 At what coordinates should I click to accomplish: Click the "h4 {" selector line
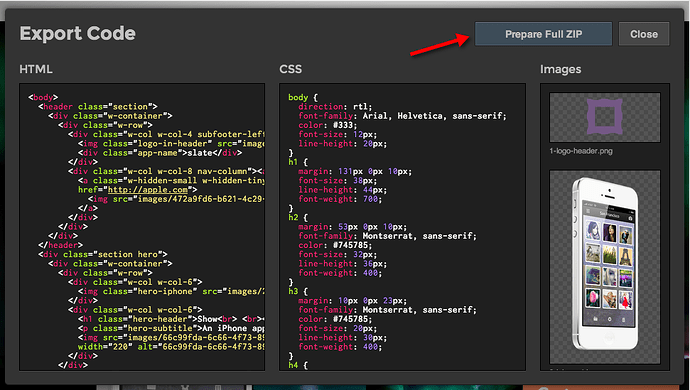298,365
